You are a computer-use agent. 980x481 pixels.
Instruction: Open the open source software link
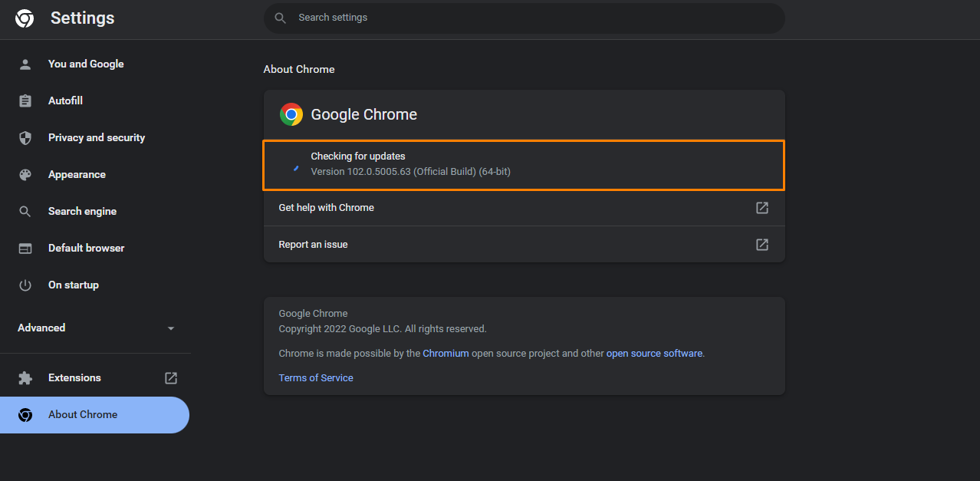tap(654, 354)
